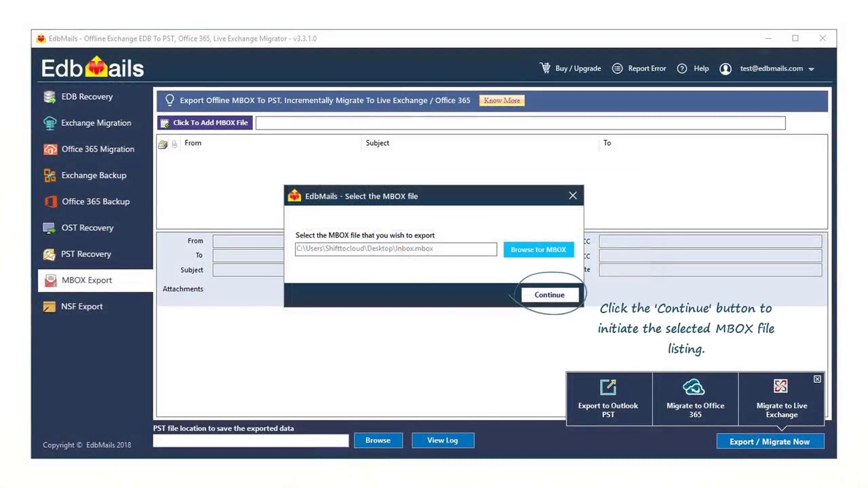Open the test@edbmails.com account dropdown
The height and width of the screenshot is (488, 868).
point(811,69)
